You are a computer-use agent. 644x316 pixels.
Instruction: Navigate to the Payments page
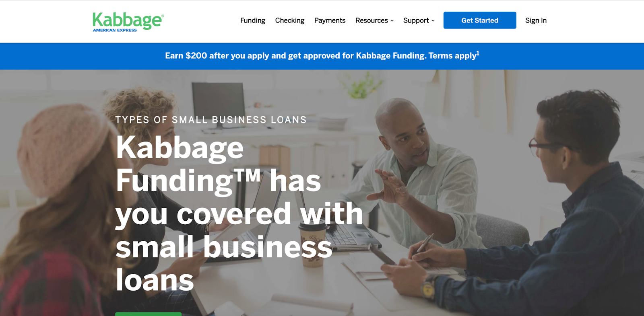[x=330, y=21]
